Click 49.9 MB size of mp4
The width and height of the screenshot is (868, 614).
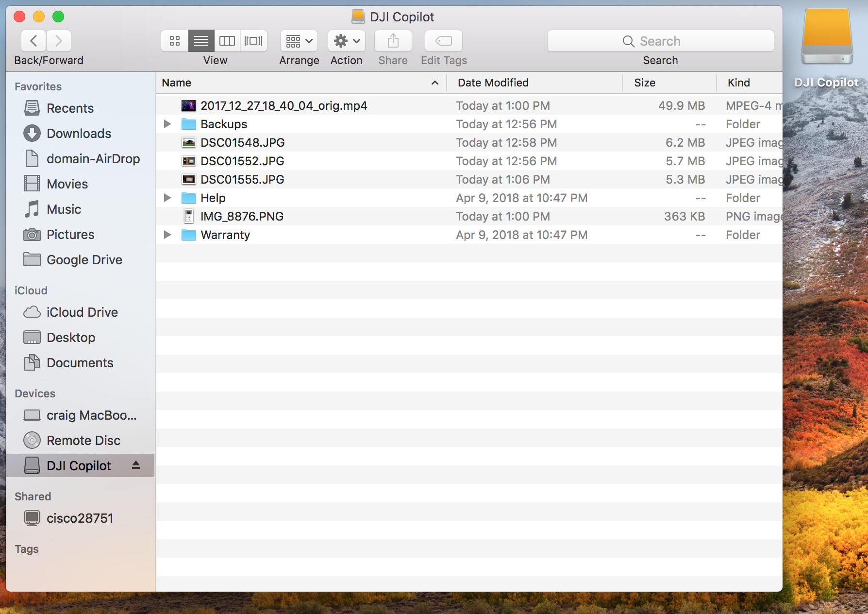pyautogui.click(x=682, y=105)
